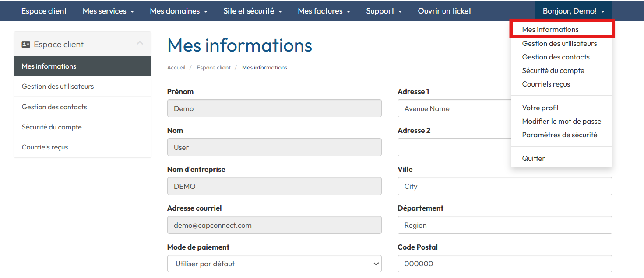This screenshot has width=644, height=278.
Task: Navigate to Accueil via breadcrumb
Action: 176,67
